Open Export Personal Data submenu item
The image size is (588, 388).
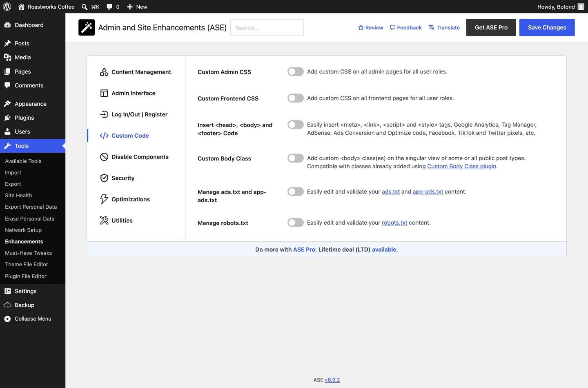pos(33,207)
